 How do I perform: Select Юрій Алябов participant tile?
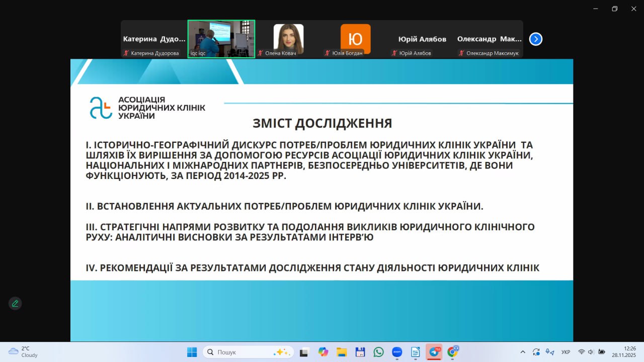click(422, 39)
